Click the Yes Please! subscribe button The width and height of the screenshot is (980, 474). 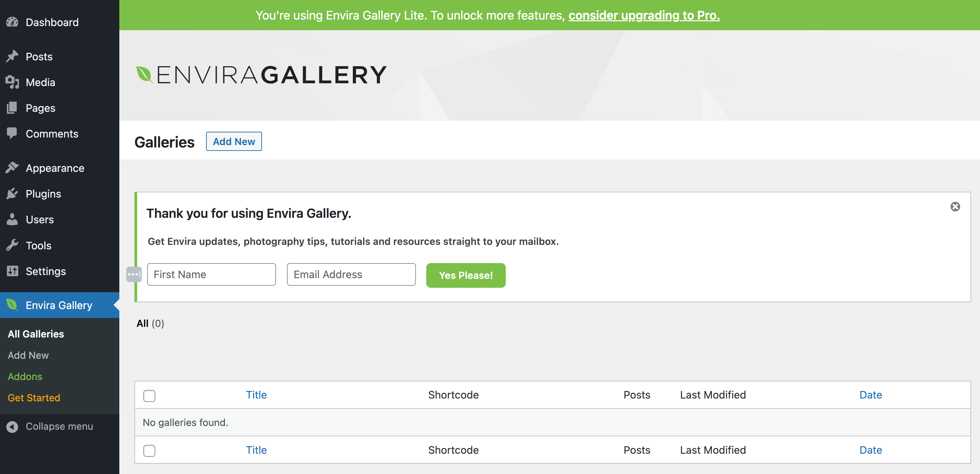[466, 275]
